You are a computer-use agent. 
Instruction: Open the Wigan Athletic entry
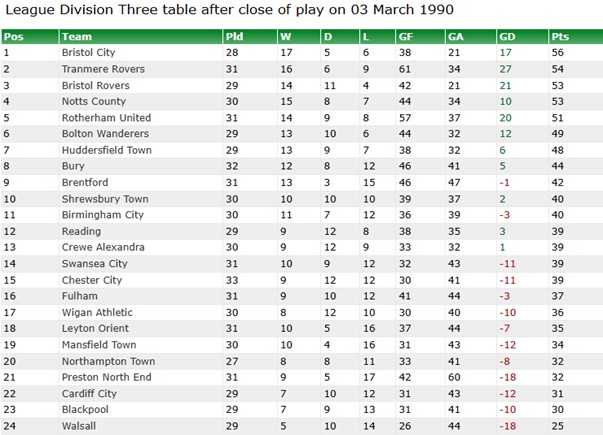97,312
